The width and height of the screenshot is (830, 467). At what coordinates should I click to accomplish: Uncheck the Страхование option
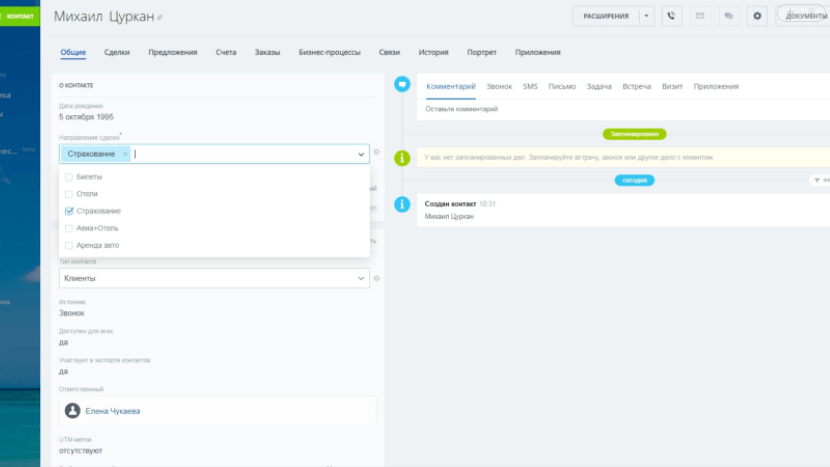69,211
